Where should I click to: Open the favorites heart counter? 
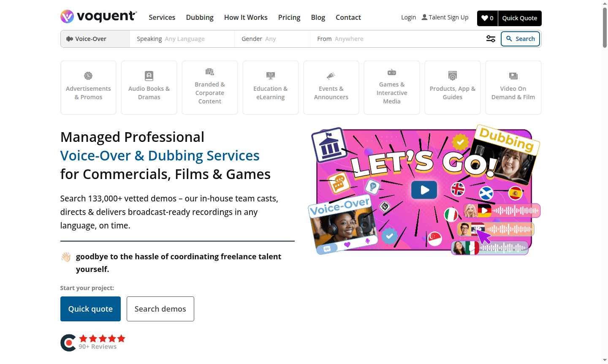point(487,18)
